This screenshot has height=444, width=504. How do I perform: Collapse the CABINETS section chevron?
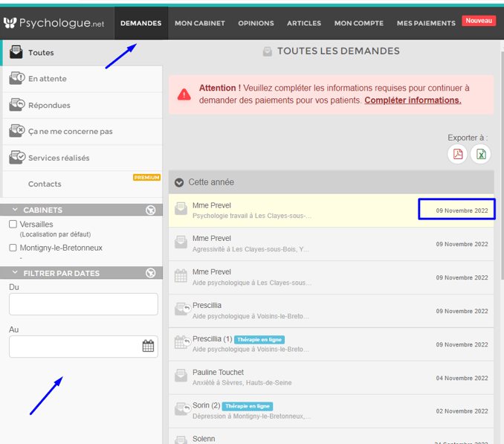[15, 210]
